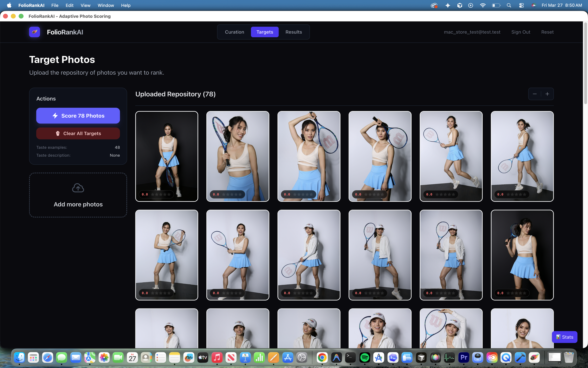The height and width of the screenshot is (368, 588).
Task: Click the page vertical scrollbar
Action: click(585, 64)
